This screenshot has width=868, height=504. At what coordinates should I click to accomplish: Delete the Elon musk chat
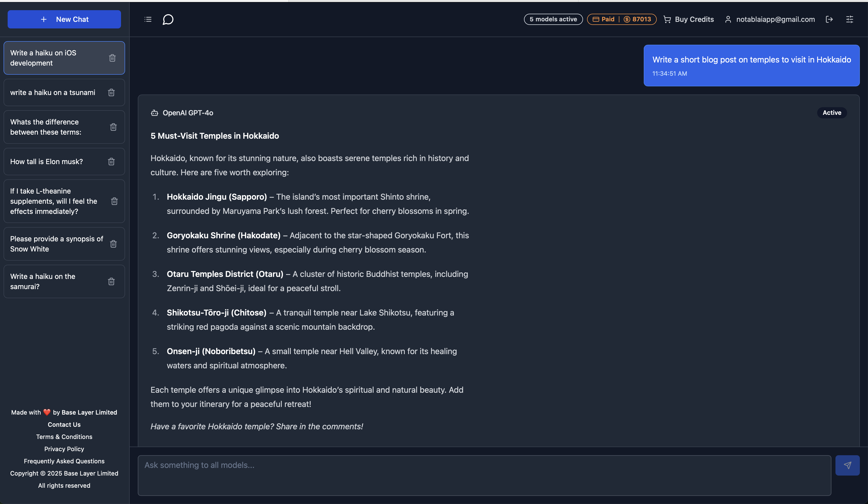(x=111, y=162)
